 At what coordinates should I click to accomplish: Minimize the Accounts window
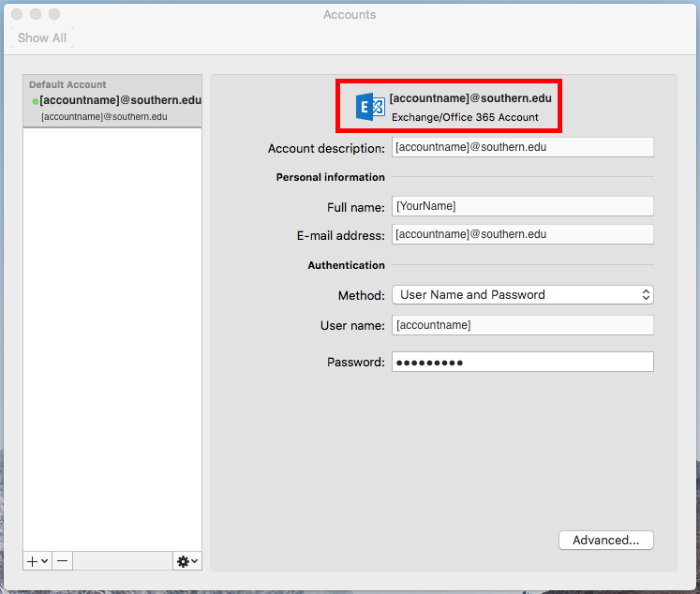35,15
